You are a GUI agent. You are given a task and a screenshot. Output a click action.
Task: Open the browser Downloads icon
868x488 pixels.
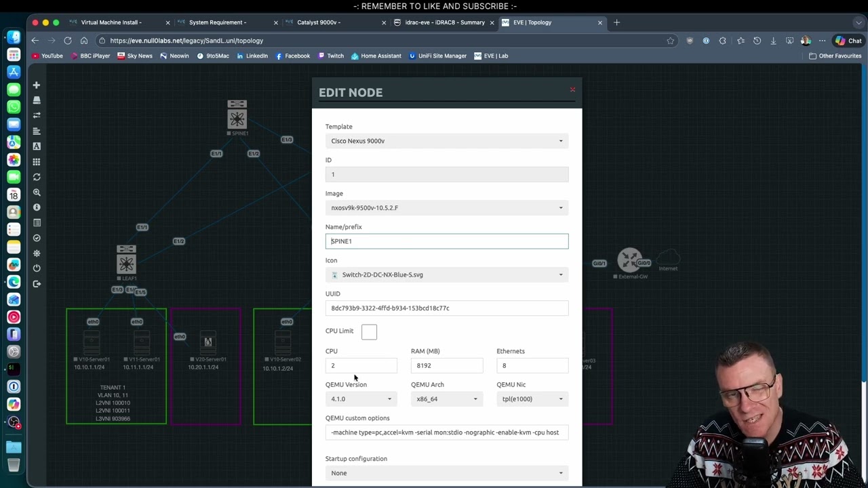(773, 41)
